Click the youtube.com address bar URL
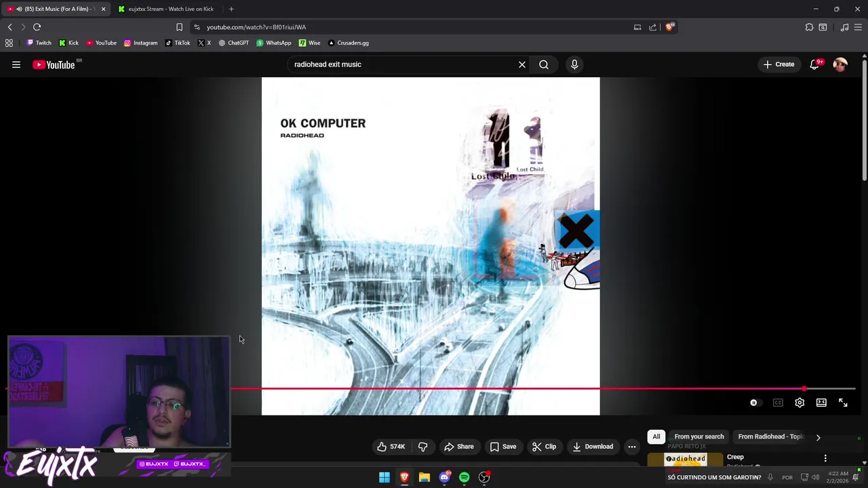The height and width of the screenshot is (488, 868). [x=256, y=27]
